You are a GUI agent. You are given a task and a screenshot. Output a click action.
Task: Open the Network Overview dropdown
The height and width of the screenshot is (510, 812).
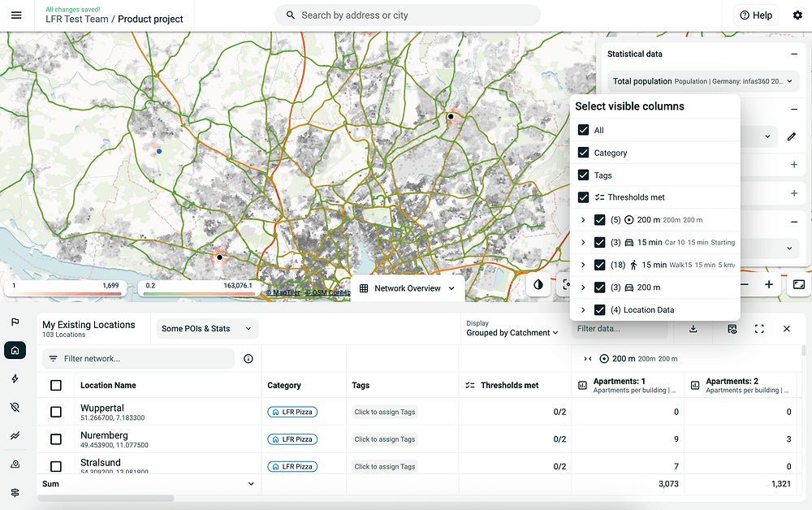click(x=408, y=288)
